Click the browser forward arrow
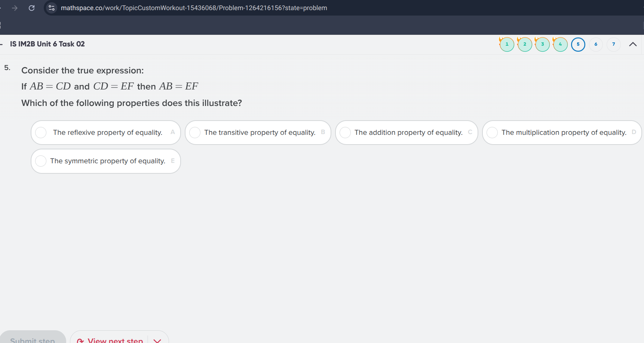 pos(15,8)
